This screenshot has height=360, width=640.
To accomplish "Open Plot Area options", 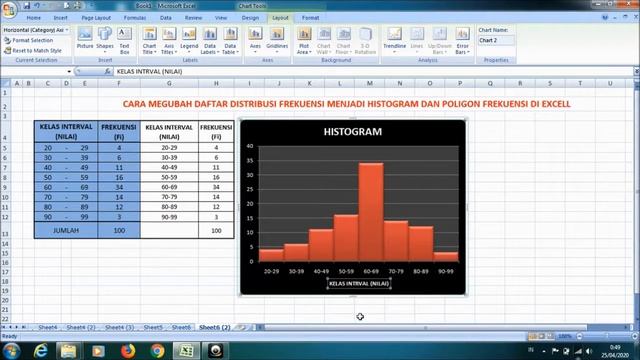I will (304, 40).
